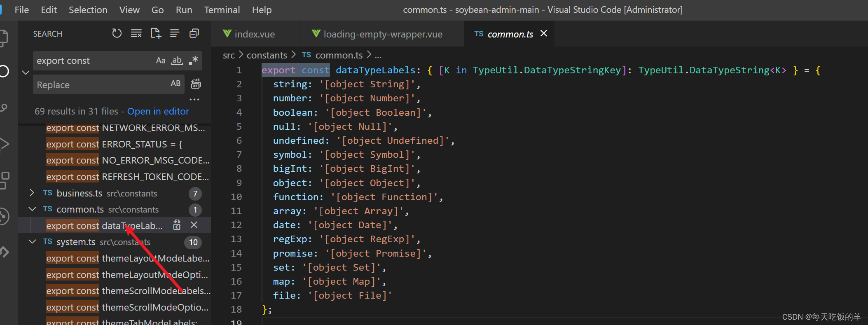Click src breadcrumb
This screenshot has height=325, width=868.
point(229,55)
